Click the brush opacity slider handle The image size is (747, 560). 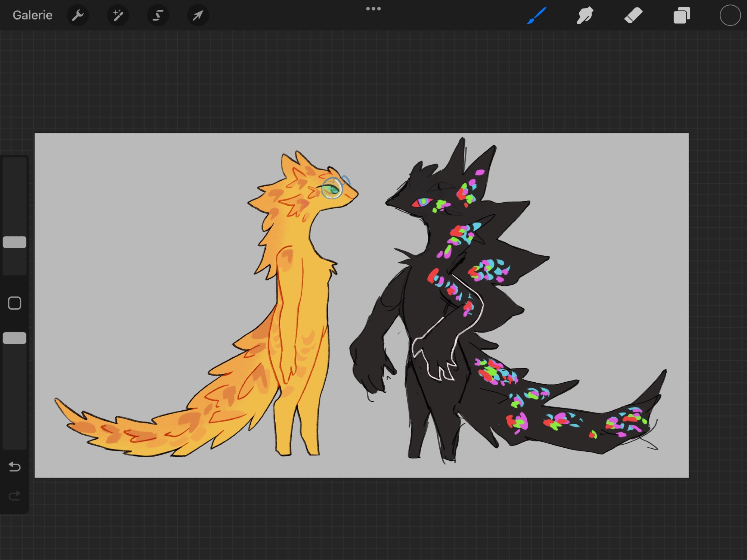pos(15,338)
